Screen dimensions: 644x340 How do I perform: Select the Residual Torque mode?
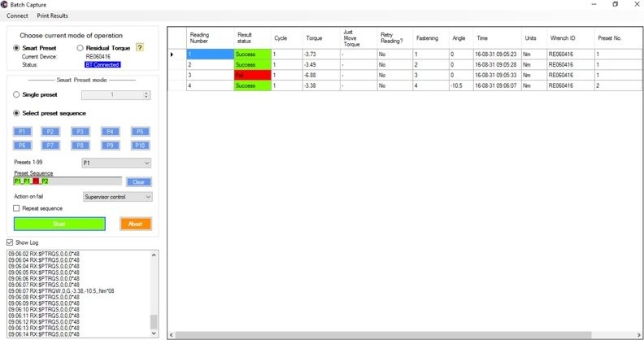click(x=80, y=48)
